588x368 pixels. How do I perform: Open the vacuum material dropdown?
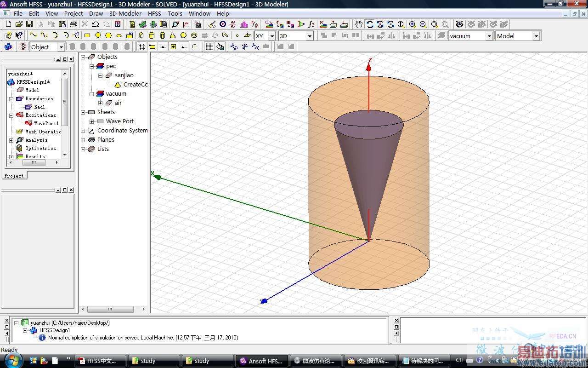489,36
